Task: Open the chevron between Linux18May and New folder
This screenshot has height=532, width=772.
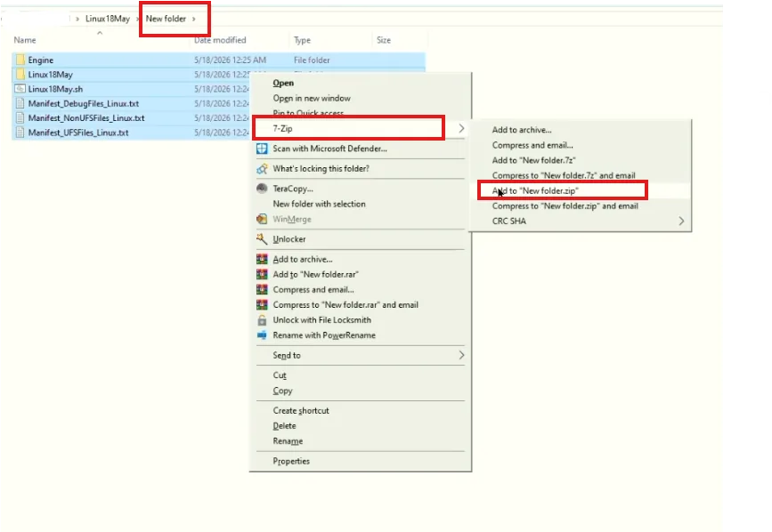Action: [x=138, y=19]
